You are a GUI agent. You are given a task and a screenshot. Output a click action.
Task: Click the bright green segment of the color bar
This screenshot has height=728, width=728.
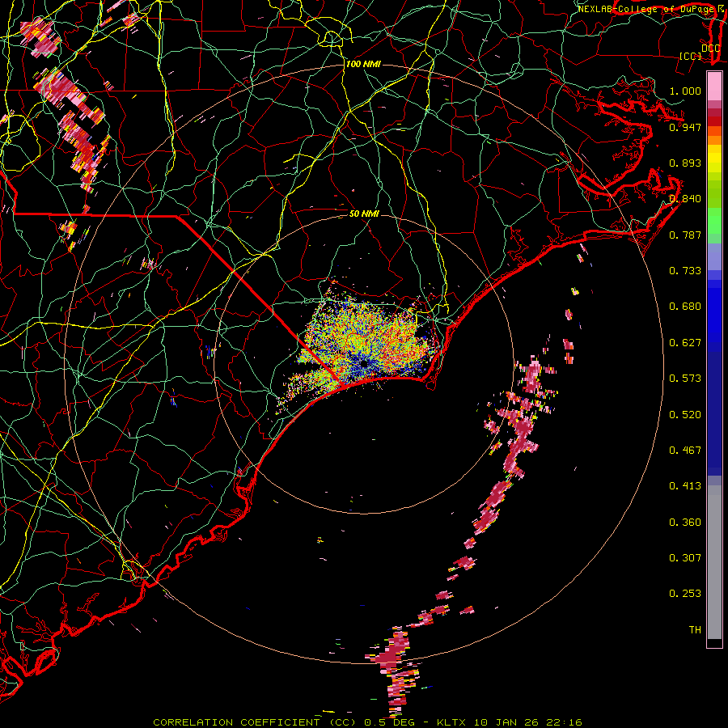pos(714,221)
